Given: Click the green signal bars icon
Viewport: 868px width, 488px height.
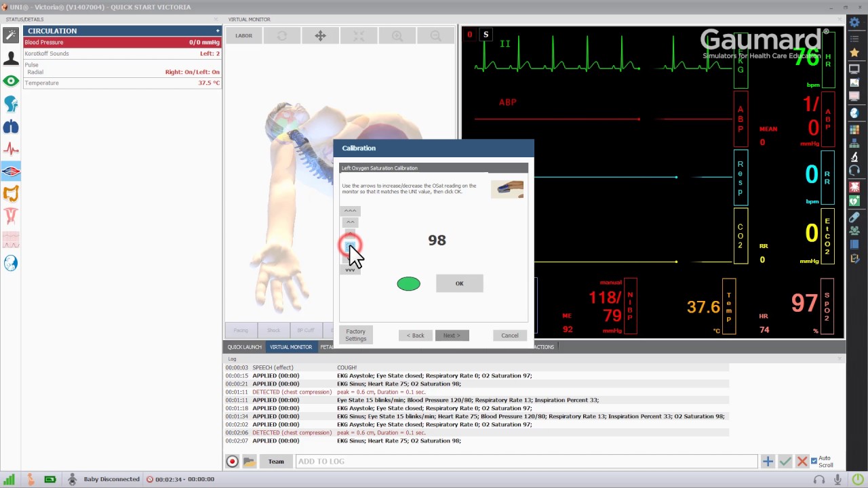Looking at the screenshot, I should 9,479.
